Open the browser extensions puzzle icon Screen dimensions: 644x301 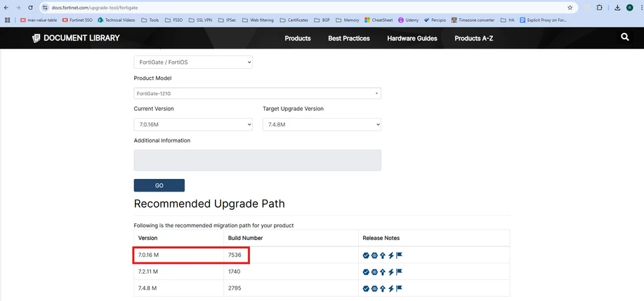pyautogui.click(x=600, y=8)
